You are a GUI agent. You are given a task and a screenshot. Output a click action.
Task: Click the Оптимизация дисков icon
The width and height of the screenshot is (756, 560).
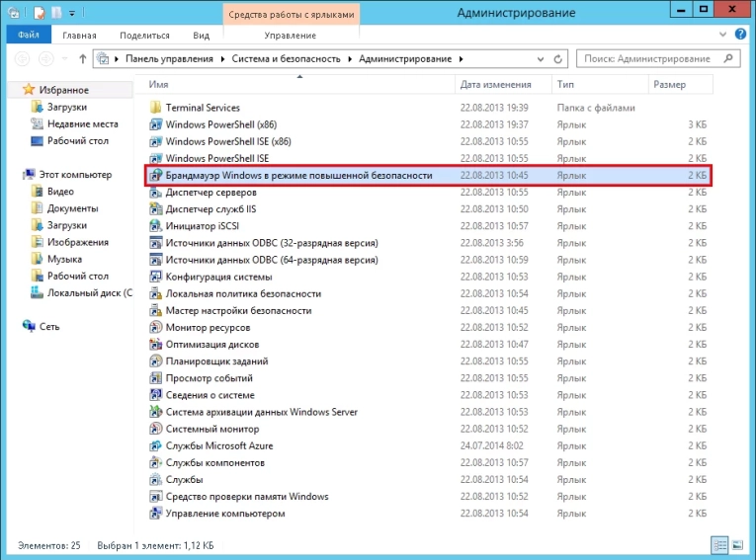point(155,344)
